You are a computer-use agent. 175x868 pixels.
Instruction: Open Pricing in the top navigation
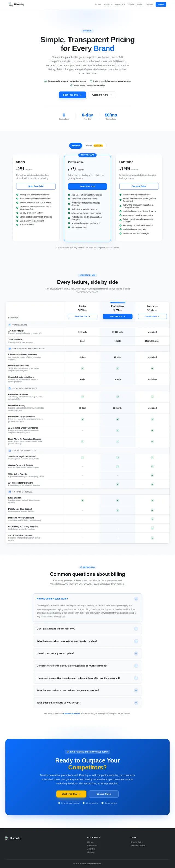click(x=98, y=4)
